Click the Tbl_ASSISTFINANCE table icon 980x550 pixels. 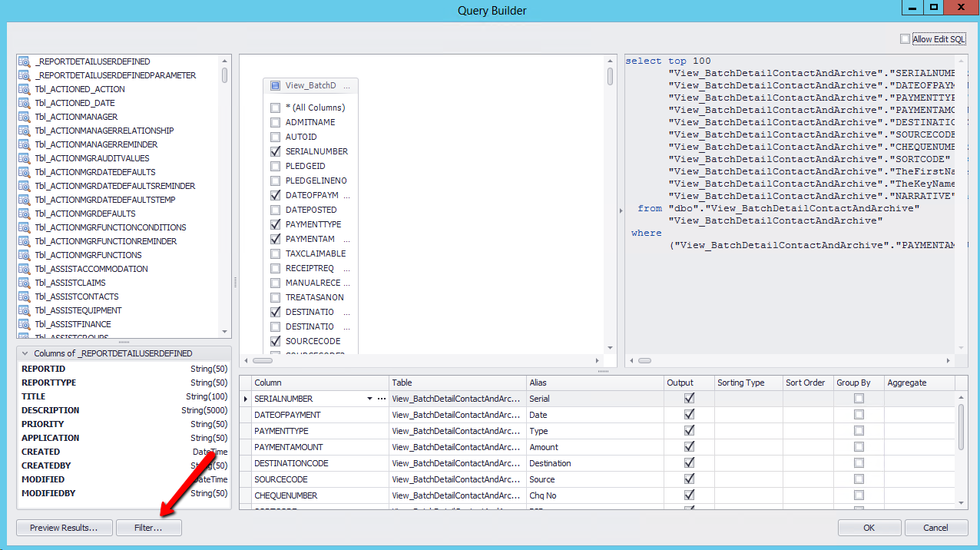pyautogui.click(x=24, y=324)
